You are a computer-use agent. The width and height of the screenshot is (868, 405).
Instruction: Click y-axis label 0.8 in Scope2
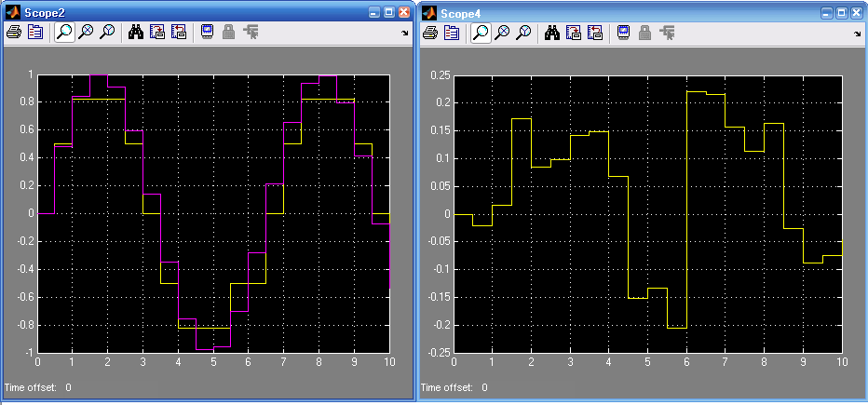pos(28,102)
